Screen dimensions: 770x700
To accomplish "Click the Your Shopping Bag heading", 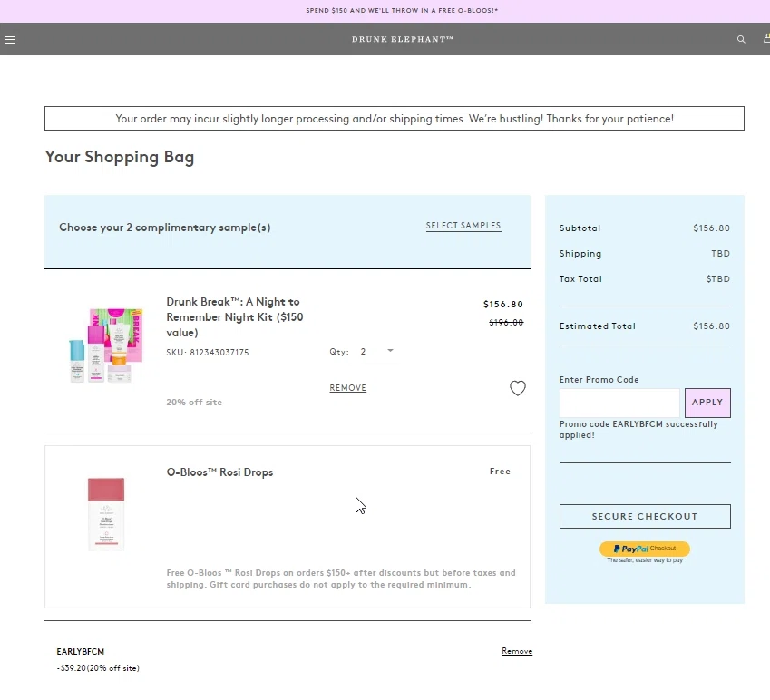I will coord(120,157).
